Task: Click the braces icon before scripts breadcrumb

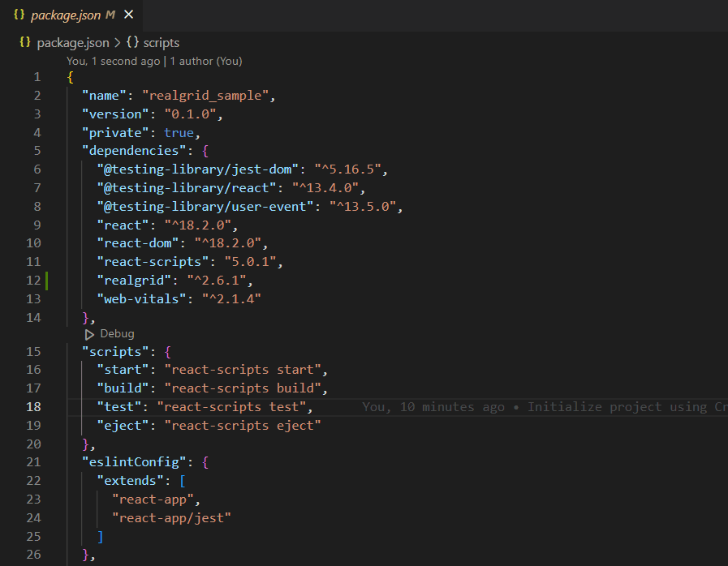Action: 132,42
